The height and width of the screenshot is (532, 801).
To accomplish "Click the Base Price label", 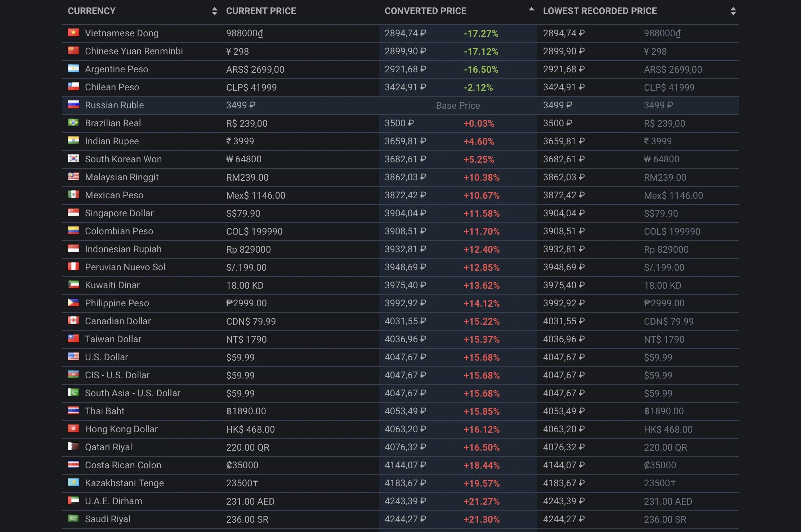I will tap(458, 105).
